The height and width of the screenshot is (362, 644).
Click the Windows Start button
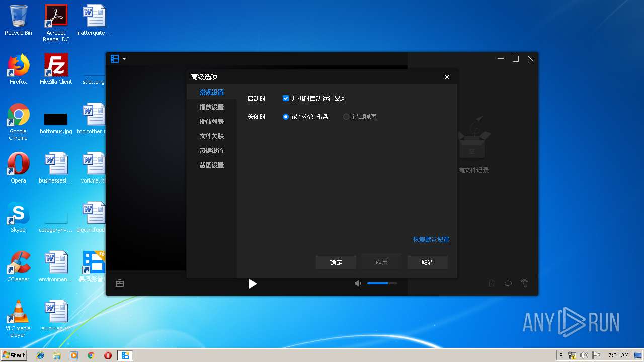point(14,355)
